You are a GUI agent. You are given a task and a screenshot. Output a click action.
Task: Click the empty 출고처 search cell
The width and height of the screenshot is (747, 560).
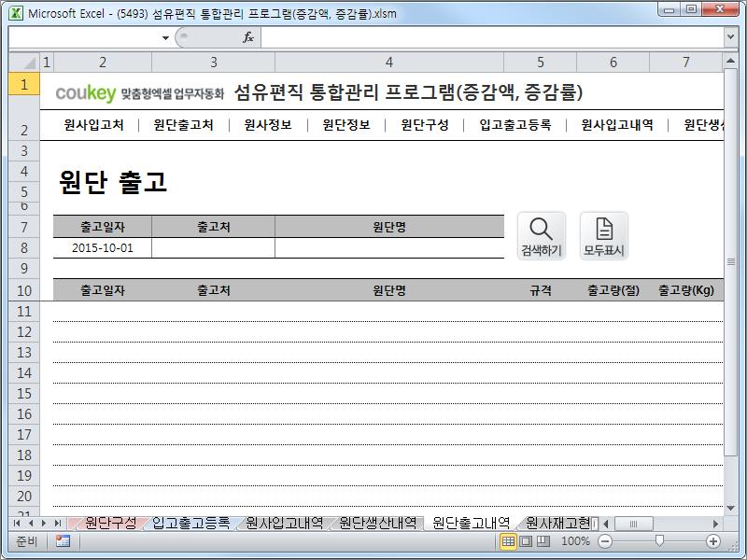(214, 248)
